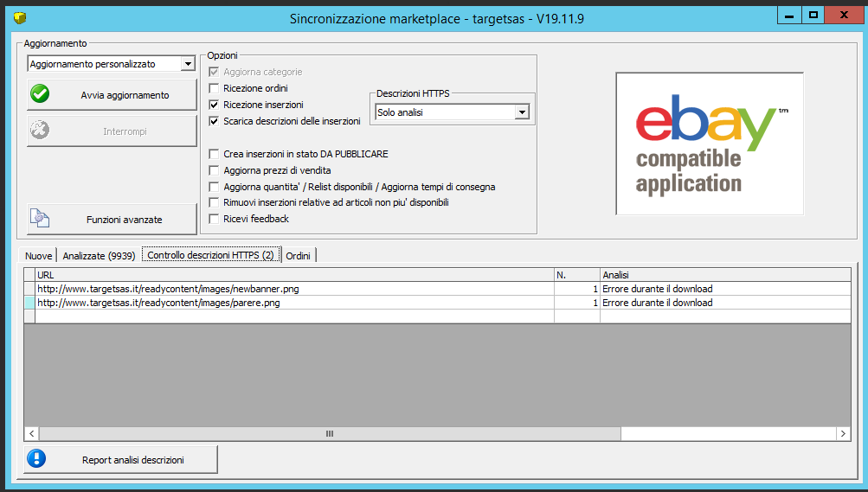Screen dimensions: 868x492
Task: Open Funzioni avanzate button
Action: click(112, 219)
